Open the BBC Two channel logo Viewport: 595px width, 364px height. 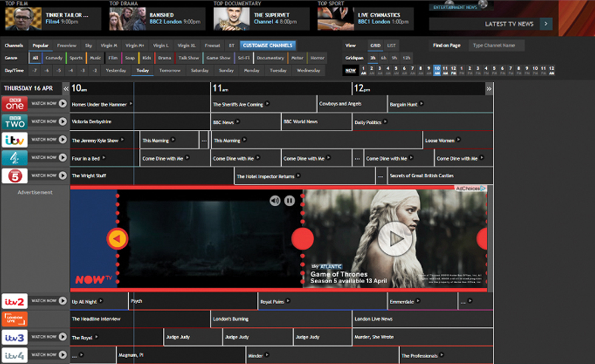pyautogui.click(x=15, y=122)
